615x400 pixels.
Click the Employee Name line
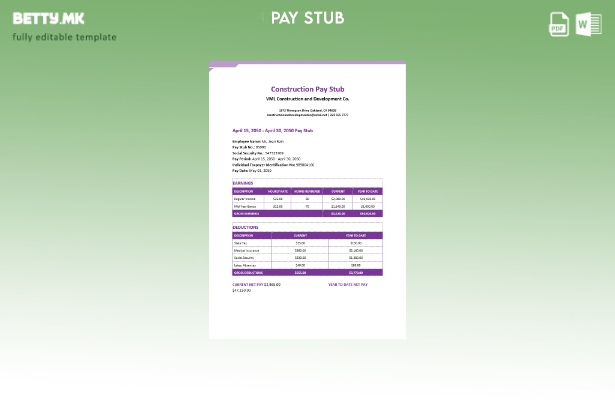click(x=258, y=142)
